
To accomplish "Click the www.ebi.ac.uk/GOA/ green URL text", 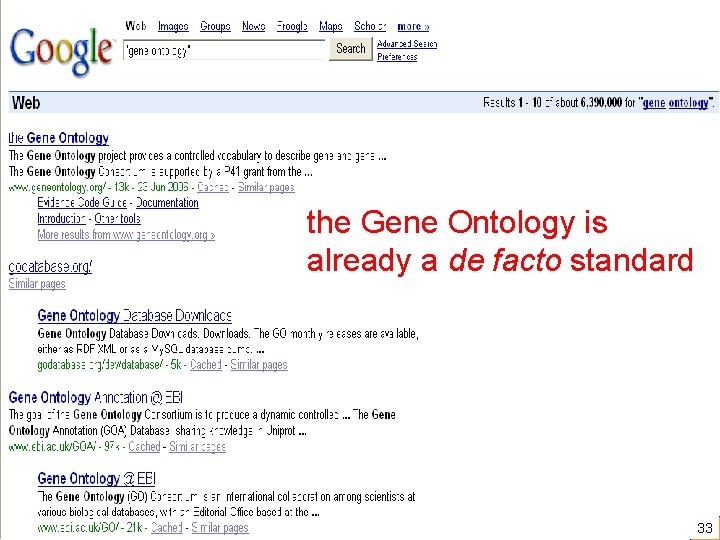I will pos(53,446).
